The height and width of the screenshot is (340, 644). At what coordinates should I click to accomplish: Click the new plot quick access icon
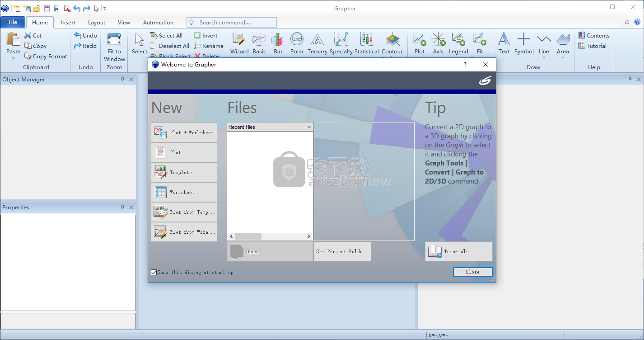[17, 8]
